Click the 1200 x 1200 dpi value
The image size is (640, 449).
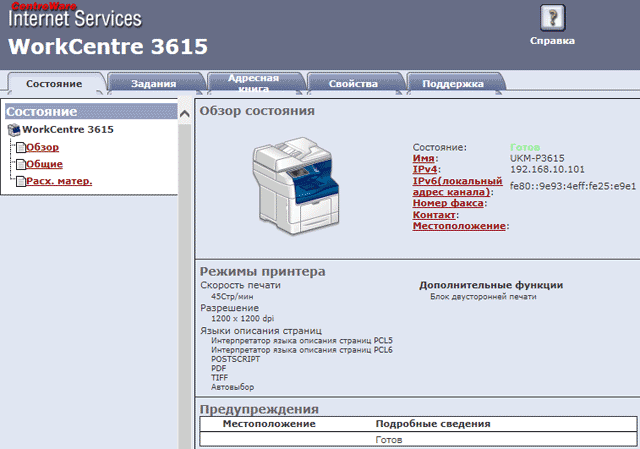[x=242, y=318]
